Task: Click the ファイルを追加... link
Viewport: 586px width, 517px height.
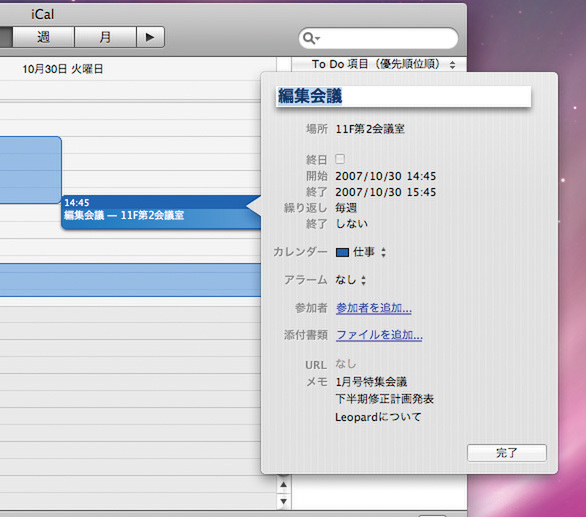Action: [x=379, y=335]
